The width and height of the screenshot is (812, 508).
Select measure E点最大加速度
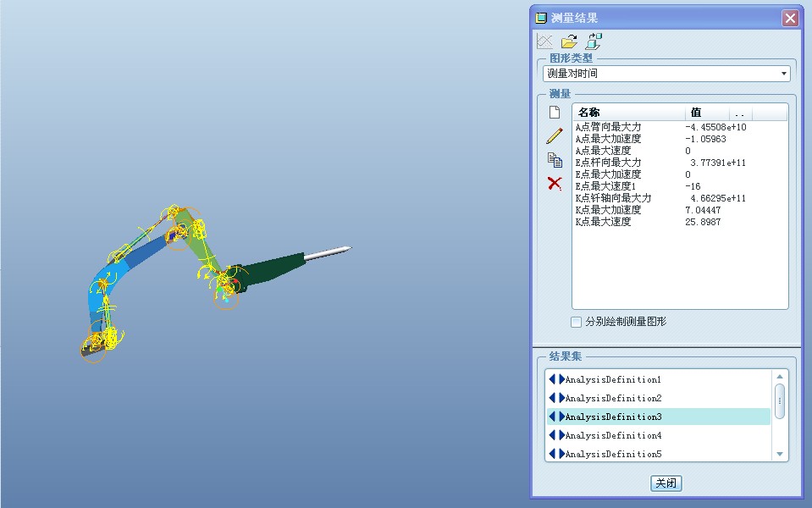pyautogui.click(x=609, y=174)
